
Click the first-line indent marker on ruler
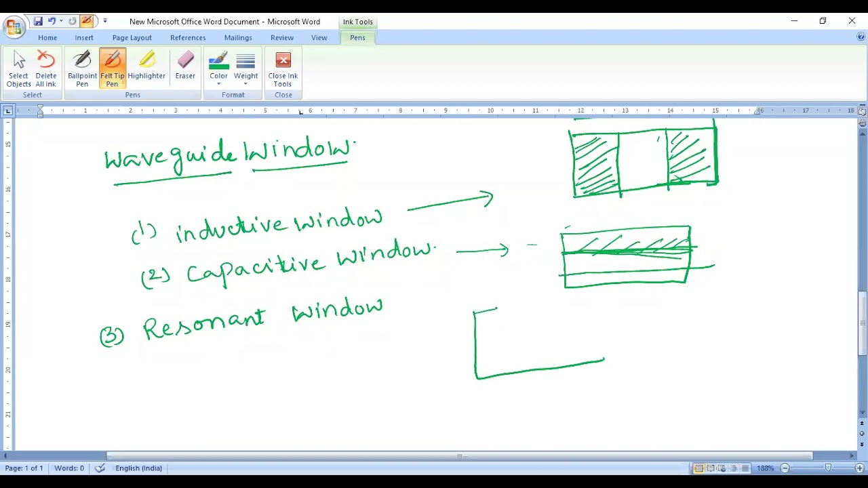(40, 108)
